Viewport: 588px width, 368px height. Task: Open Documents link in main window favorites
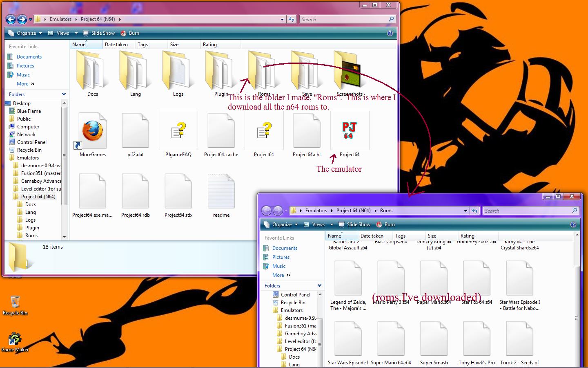tap(29, 57)
